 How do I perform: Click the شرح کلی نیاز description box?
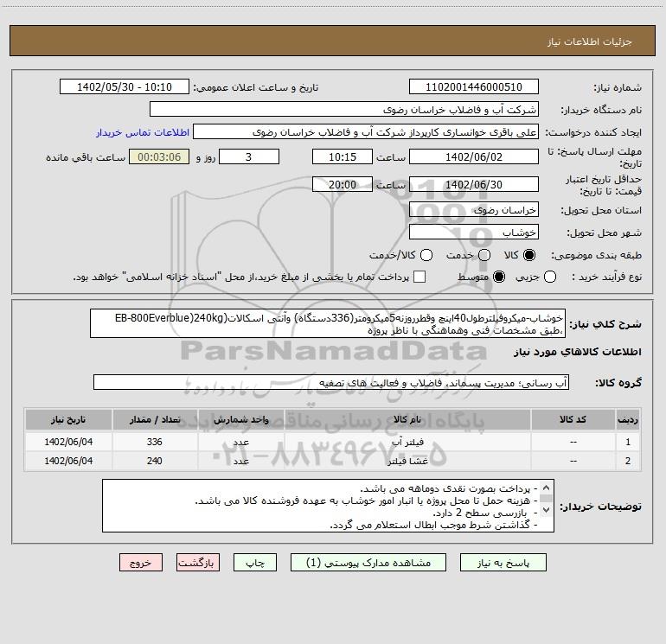328,323
